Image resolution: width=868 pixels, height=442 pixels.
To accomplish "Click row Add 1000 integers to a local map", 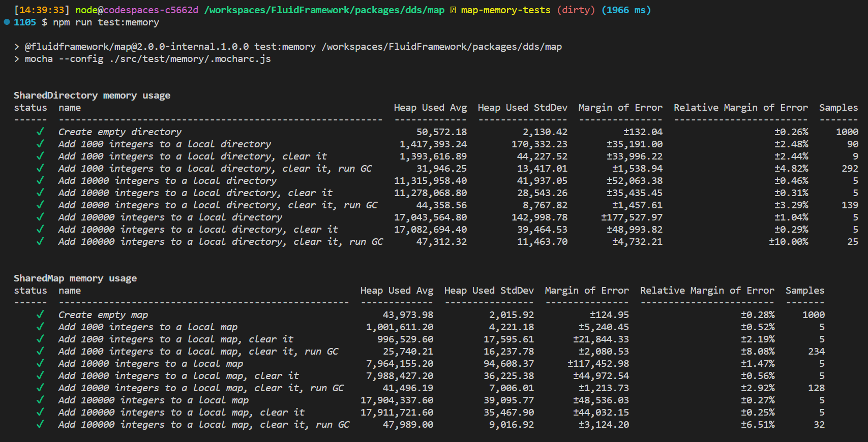I will tap(419, 327).
